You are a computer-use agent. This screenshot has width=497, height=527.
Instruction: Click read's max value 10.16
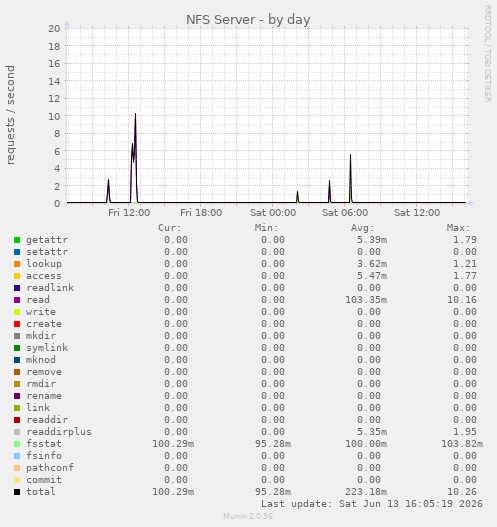coord(462,300)
